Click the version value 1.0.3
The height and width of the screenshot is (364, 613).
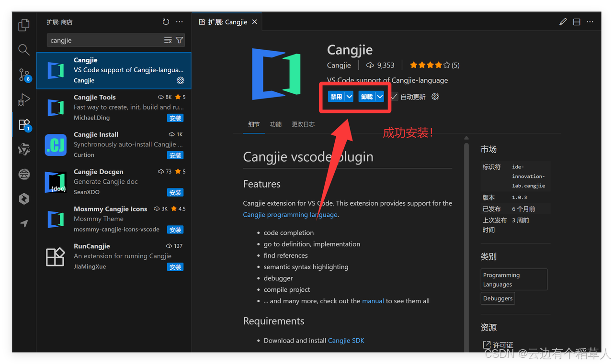[x=520, y=198]
